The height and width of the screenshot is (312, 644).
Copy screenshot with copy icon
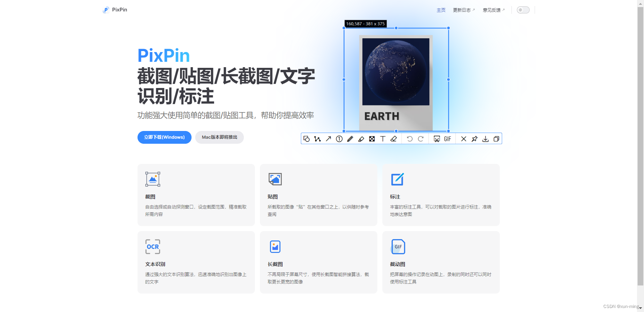496,139
